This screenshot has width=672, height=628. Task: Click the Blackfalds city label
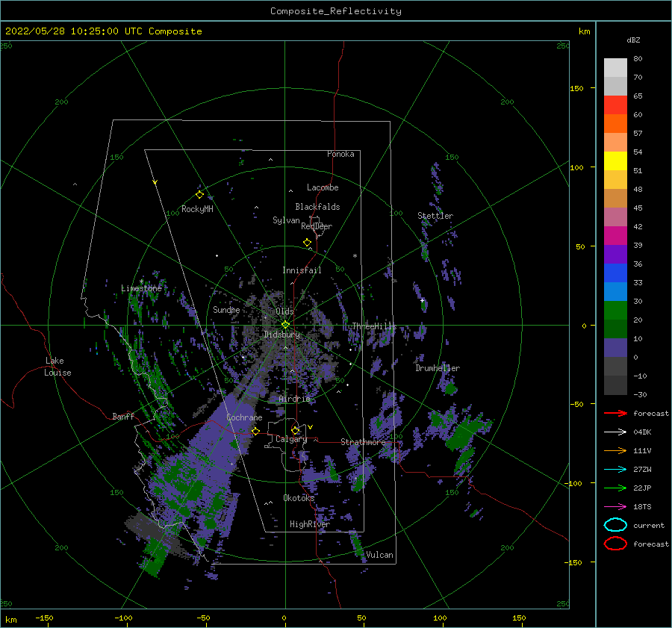[x=317, y=207]
